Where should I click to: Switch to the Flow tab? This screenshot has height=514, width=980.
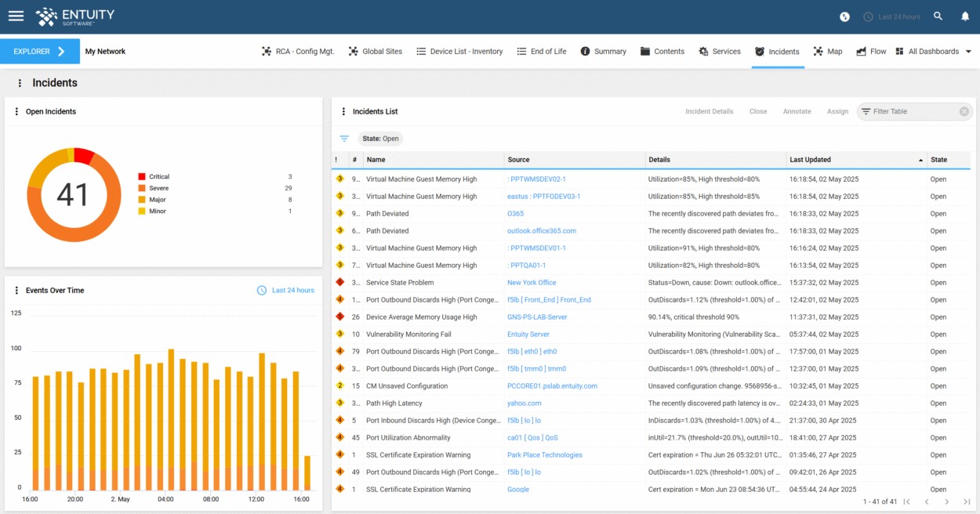[872, 52]
